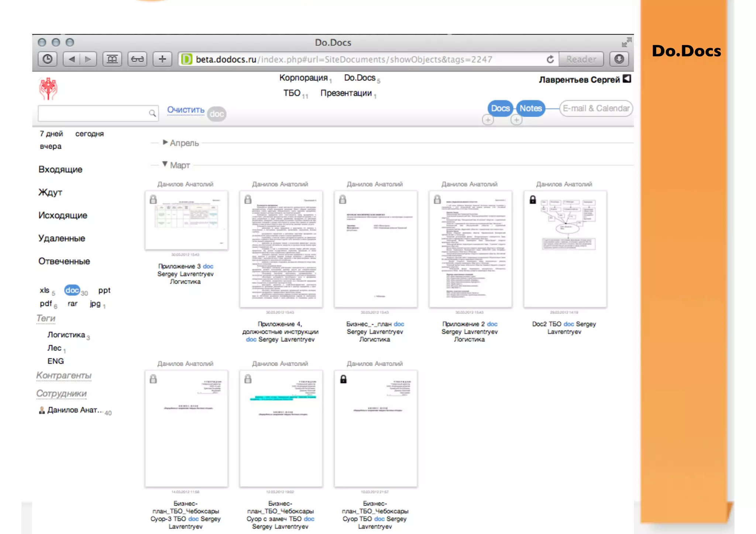This screenshot has height=534, width=756.
Task: Click the Очистить link
Action: coord(186,110)
